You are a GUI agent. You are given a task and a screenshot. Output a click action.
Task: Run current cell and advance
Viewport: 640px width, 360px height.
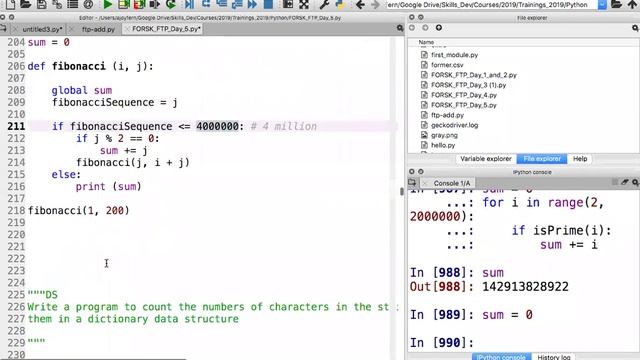pyautogui.click(x=139, y=4)
